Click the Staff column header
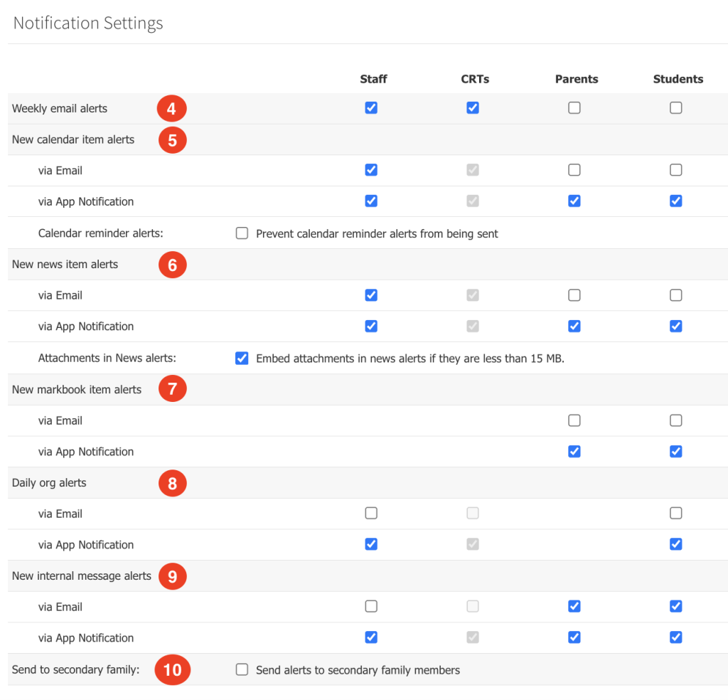 click(373, 79)
